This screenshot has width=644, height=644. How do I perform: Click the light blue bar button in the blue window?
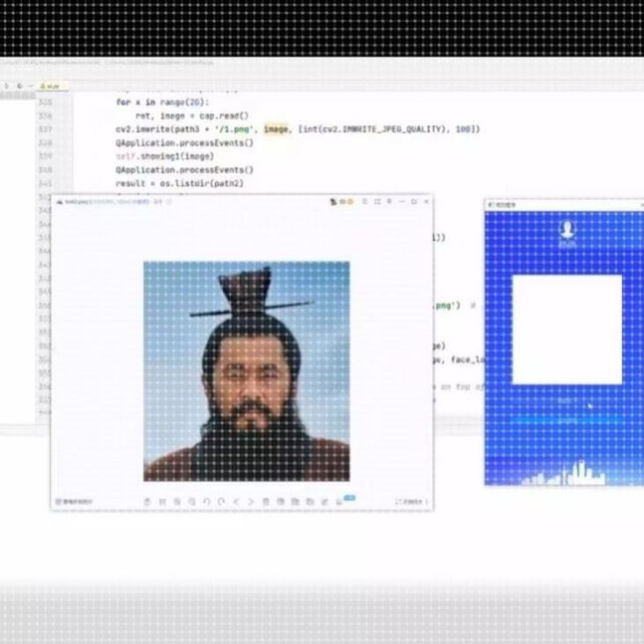[x=566, y=421]
